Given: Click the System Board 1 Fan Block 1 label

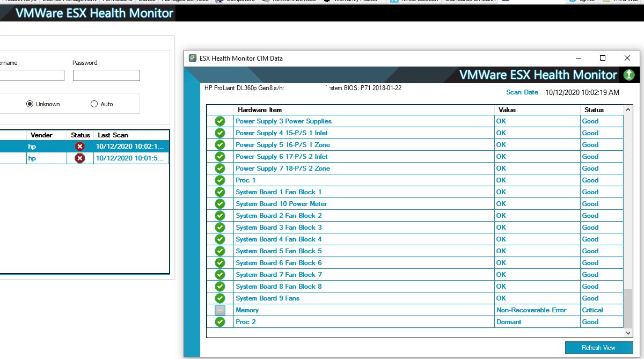Looking at the screenshot, I should [x=279, y=192].
